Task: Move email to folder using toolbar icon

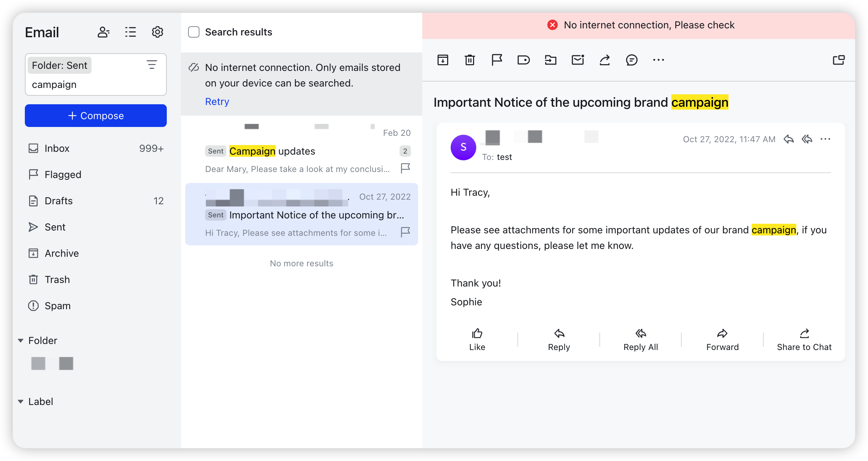Action: [550, 60]
